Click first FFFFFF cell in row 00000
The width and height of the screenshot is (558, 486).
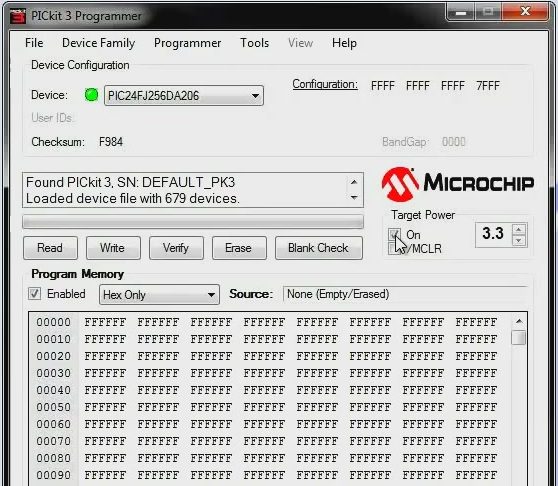tap(105, 322)
